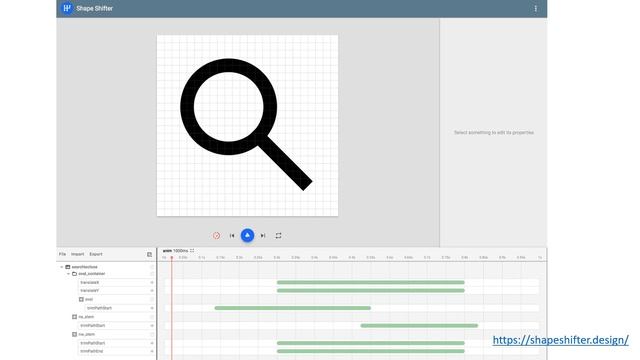Open the Import menu

coord(78,254)
